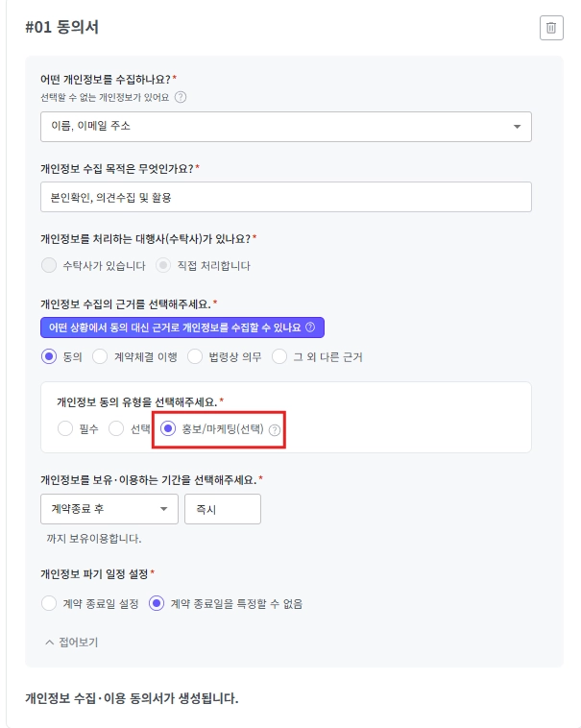Select the 직접 처리합니다 radio option
581x728 pixels.
point(163,265)
